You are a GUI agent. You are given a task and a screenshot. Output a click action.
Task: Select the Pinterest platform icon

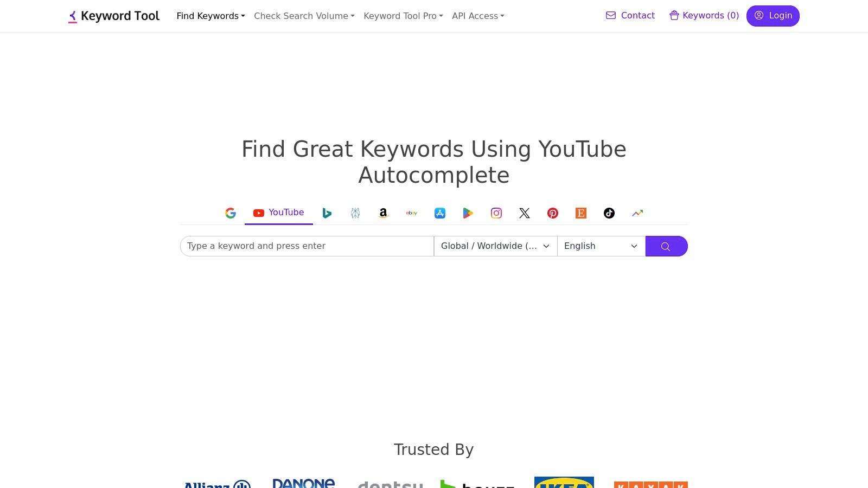[x=552, y=213]
